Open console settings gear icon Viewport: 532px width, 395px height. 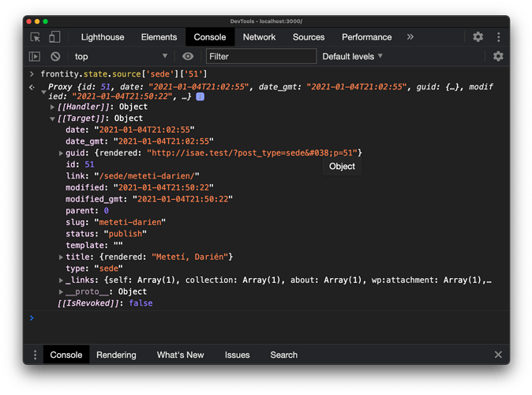coord(498,57)
